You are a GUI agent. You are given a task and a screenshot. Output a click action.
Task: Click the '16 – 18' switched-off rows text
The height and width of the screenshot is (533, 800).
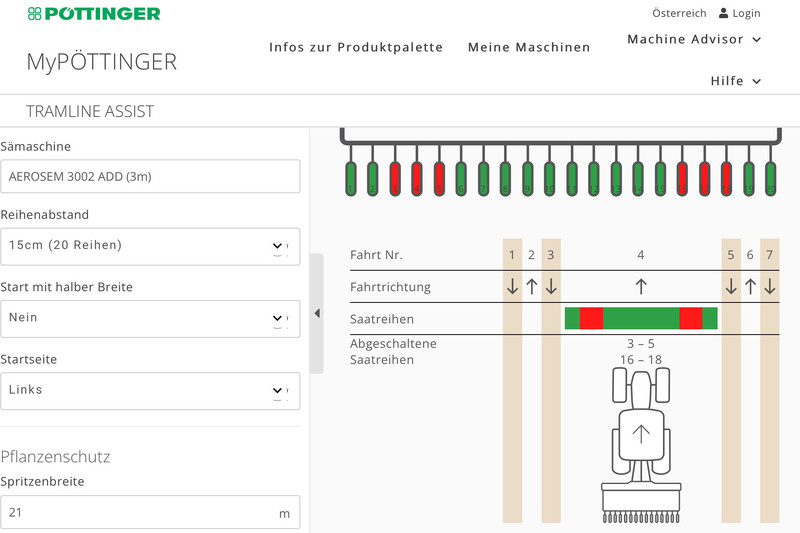pyautogui.click(x=641, y=360)
